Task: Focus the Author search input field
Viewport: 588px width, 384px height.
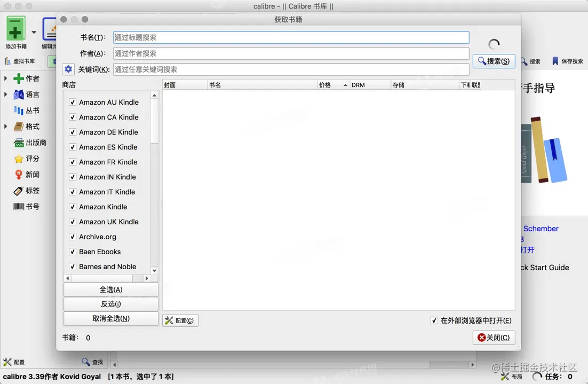Action: coord(291,53)
